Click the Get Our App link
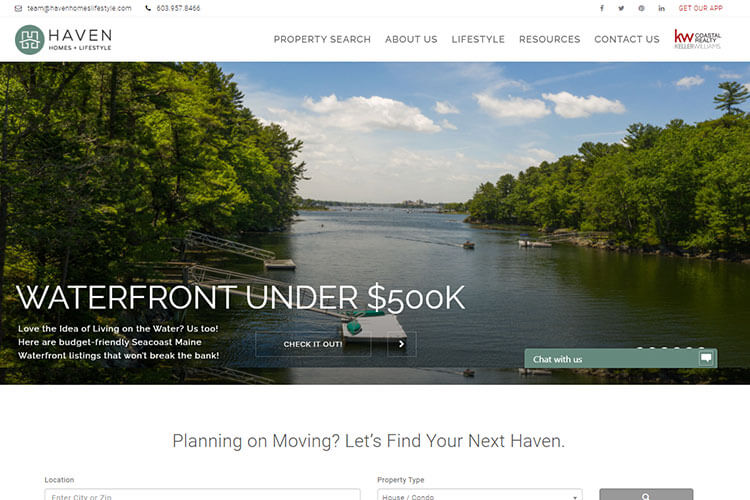The image size is (750, 500). (x=700, y=8)
